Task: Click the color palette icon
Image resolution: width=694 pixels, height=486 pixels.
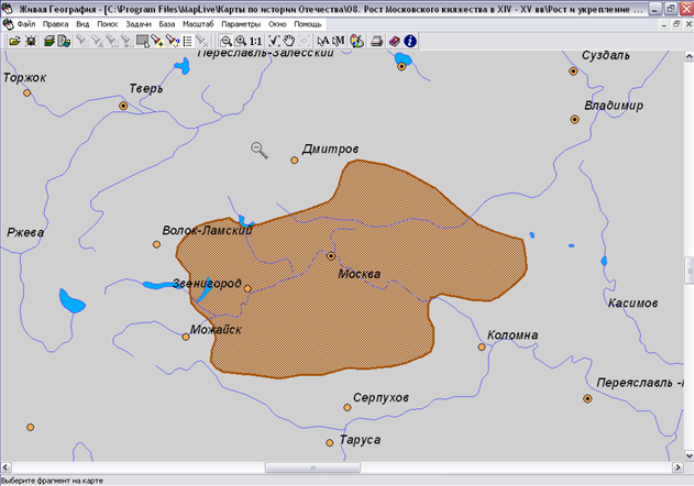Action: point(356,41)
